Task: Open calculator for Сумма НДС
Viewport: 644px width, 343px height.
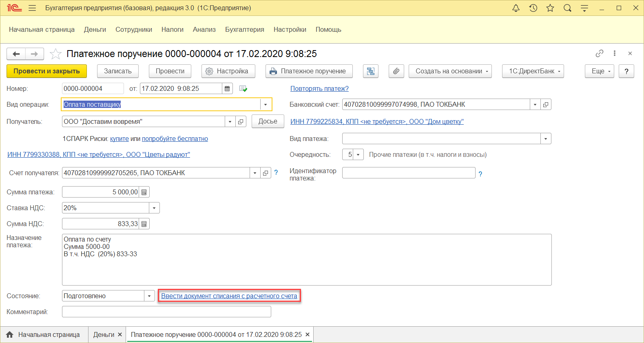Action: coord(144,224)
